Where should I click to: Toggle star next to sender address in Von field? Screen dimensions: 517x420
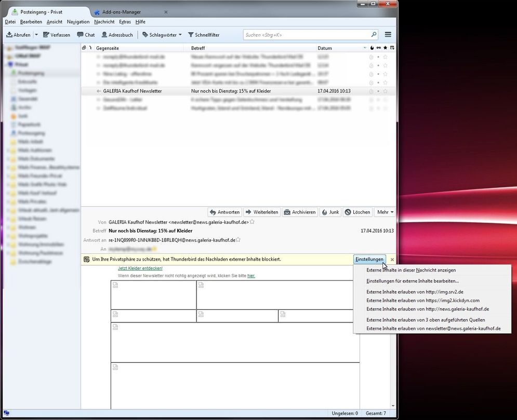point(252,222)
